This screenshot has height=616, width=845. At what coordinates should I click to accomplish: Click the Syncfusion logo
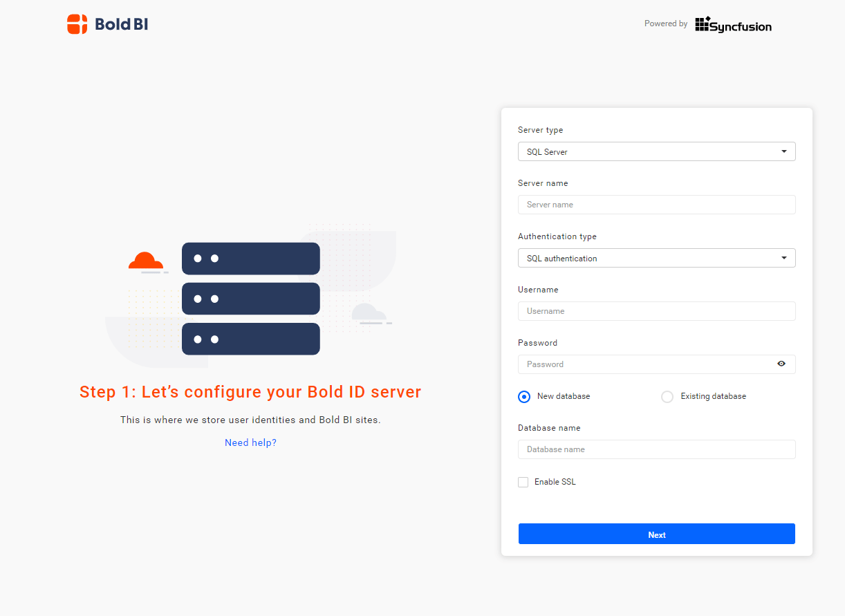tap(733, 26)
